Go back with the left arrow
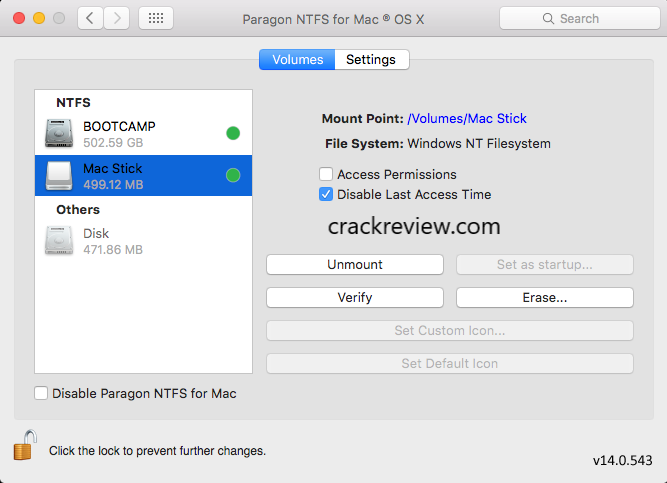The height and width of the screenshot is (483, 667). pos(90,18)
